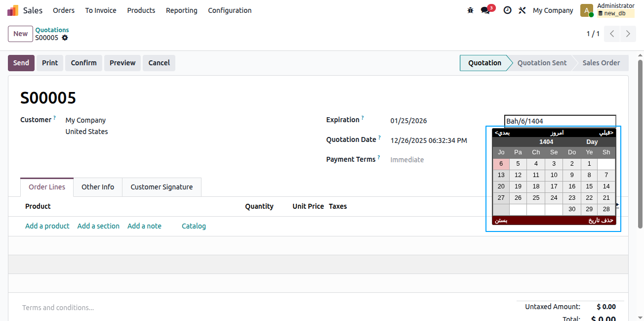The height and width of the screenshot is (321, 644).
Task: Click the Add a product link
Action: click(47, 226)
